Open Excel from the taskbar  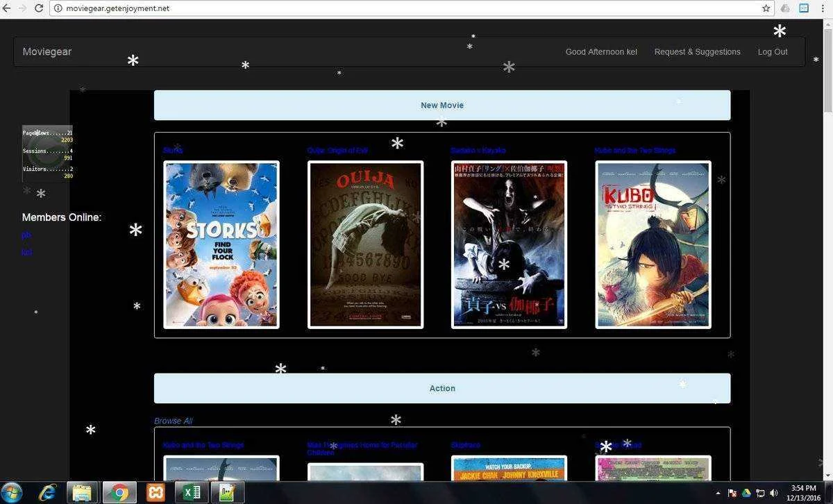(x=191, y=492)
